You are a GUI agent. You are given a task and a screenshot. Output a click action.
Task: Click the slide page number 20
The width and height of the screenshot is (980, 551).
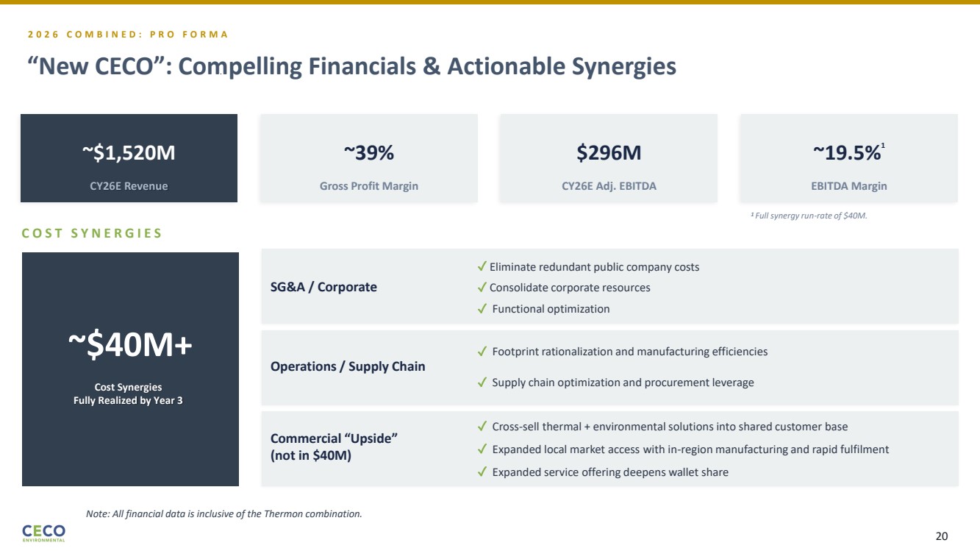pos(941,536)
